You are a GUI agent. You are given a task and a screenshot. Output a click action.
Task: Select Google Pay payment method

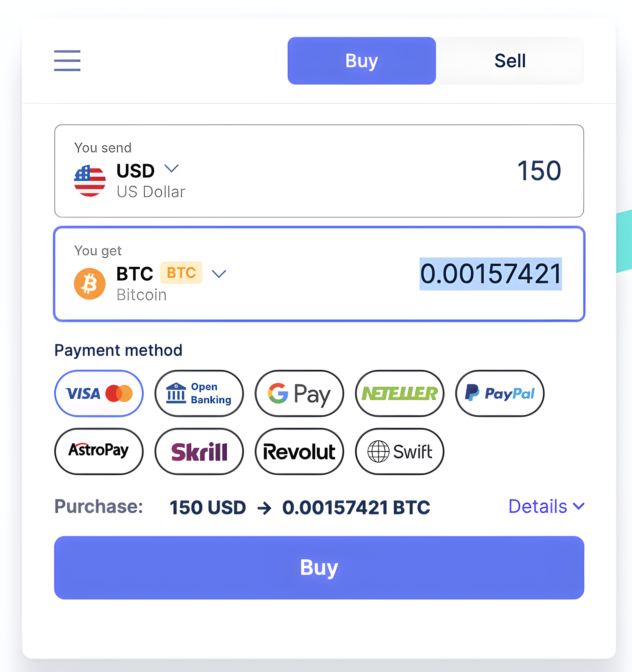(299, 394)
